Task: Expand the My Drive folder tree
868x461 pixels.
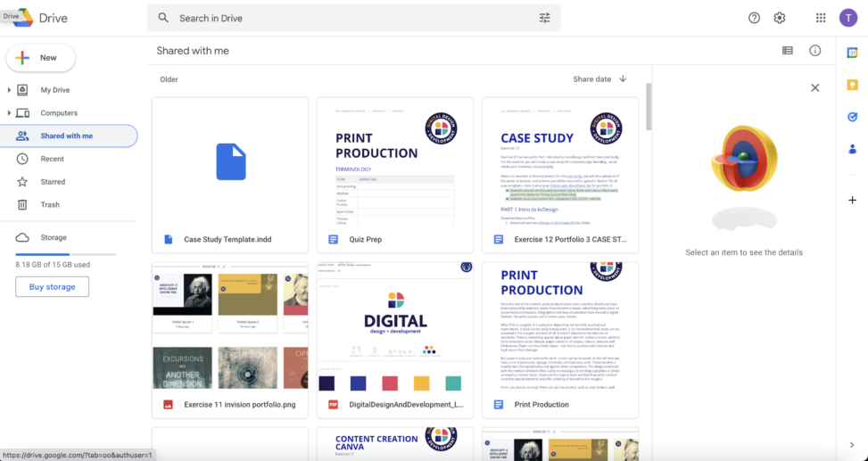Action: (x=9, y=90)
